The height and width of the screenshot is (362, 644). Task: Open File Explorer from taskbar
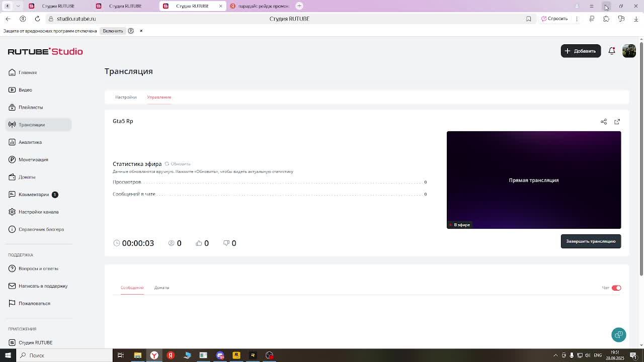[x=137, y=355]
